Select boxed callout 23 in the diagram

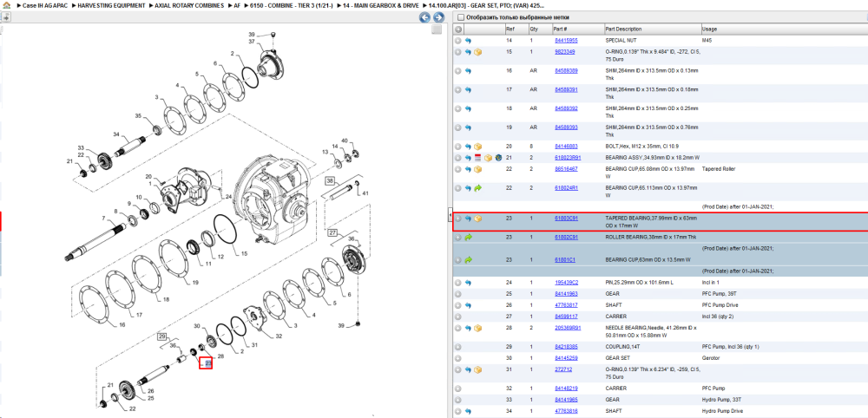click(206, 363)
